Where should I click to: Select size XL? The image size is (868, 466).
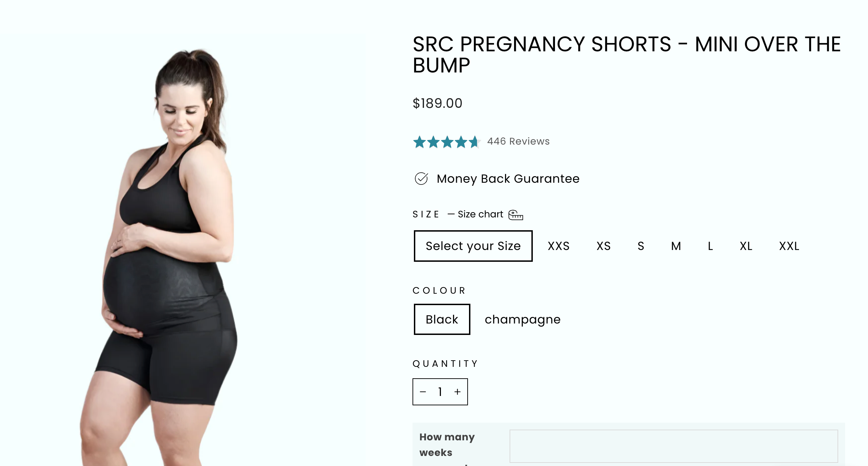(746, 246)
